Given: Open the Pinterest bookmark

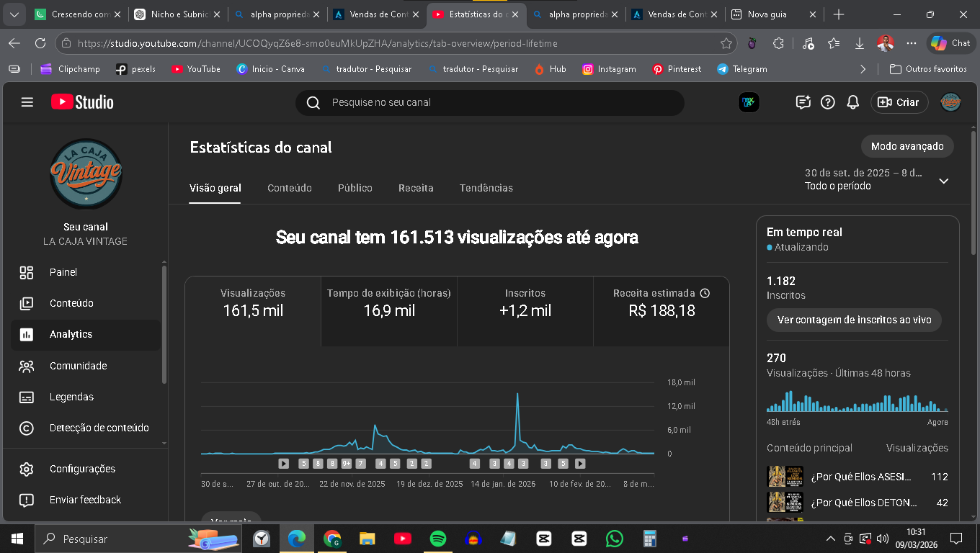Looking at the screenshot, I should (677, 69).
